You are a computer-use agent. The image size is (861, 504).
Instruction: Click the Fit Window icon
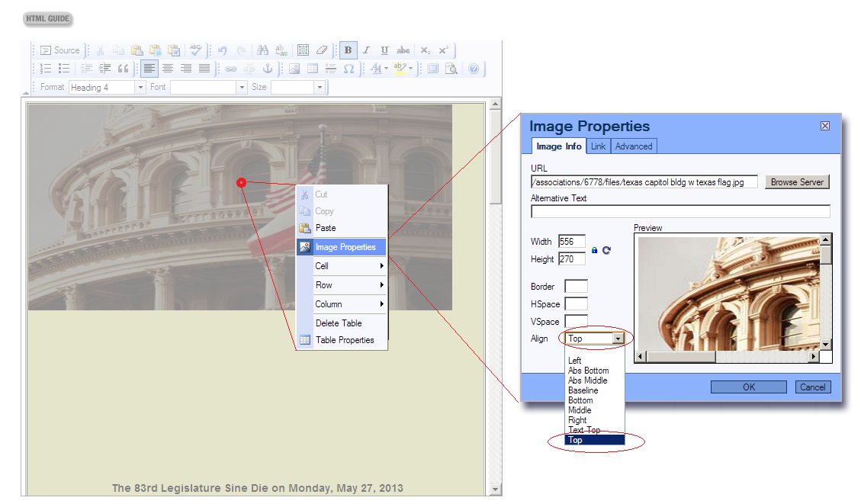point(432,69)
